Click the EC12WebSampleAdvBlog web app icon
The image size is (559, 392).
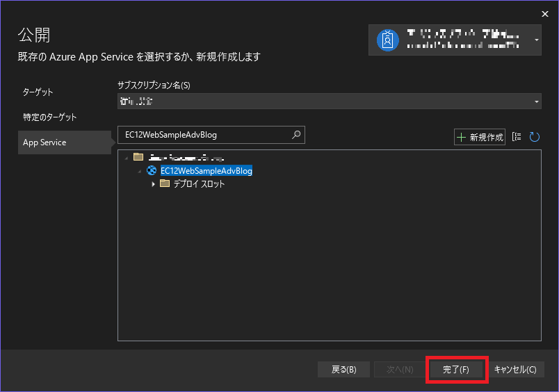pyautogui.click(x=152, y=171)
